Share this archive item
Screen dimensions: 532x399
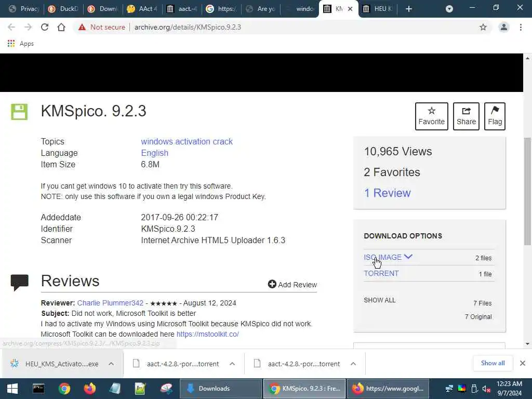pyautogui.click(x=466, y=116)
